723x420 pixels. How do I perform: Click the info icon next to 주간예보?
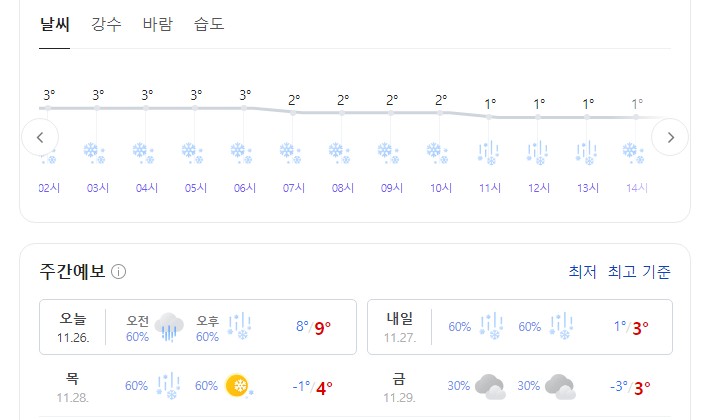119,272
